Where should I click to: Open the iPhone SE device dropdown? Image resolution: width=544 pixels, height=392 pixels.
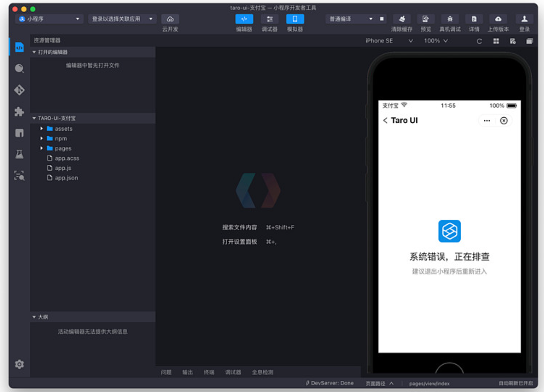[389, 41]
